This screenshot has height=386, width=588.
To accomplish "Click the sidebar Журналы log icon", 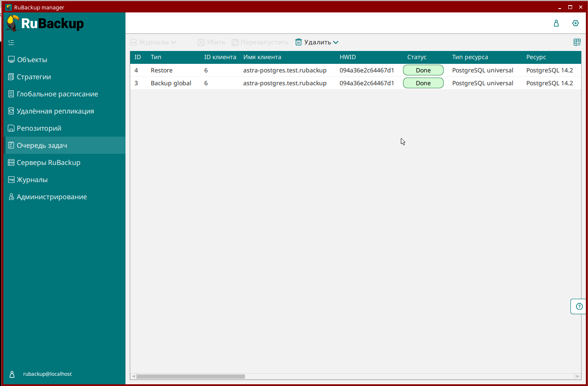I will (12, 180).
